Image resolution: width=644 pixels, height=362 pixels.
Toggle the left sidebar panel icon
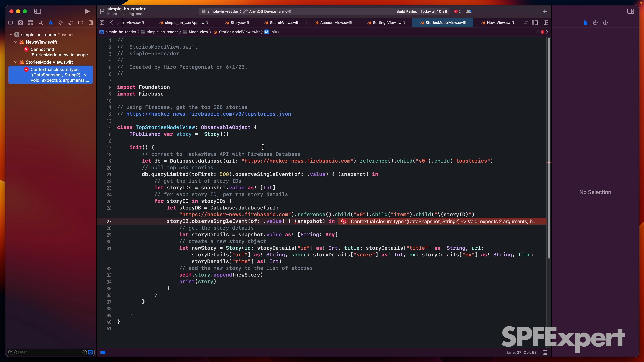(38, 11)
